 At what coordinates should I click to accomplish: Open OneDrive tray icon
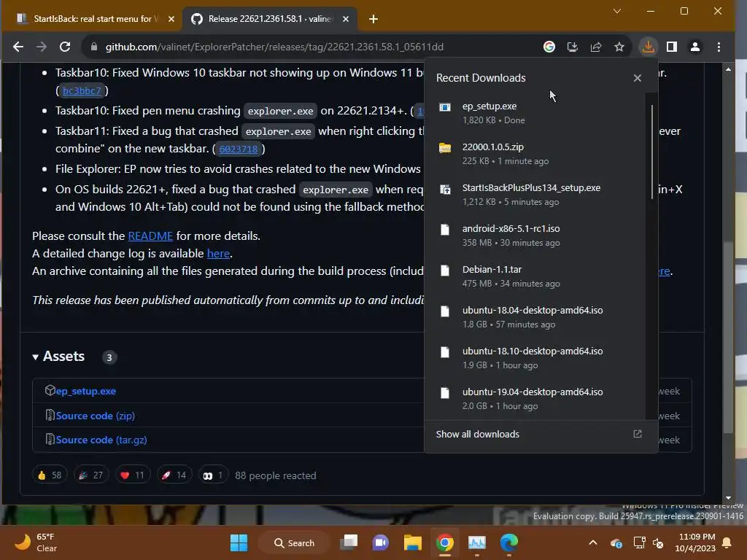click(x=616, y=542)
